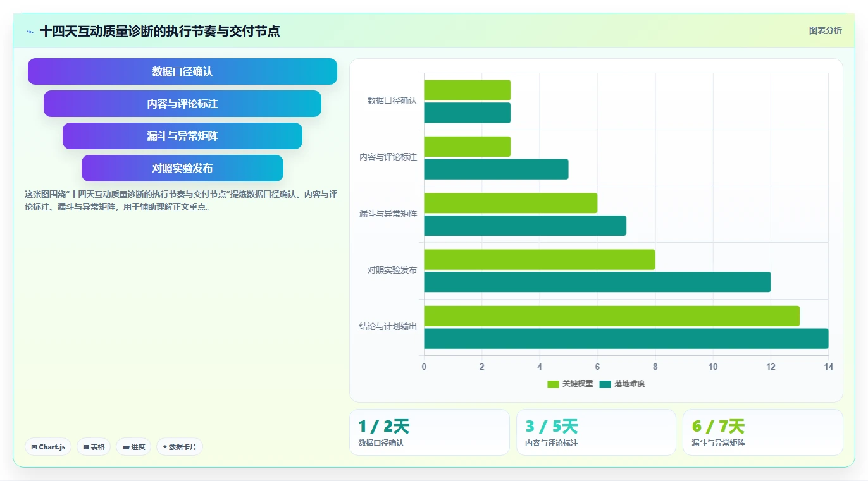
Task: Click the 图表分析 label in header
Action: coord(825,30)
